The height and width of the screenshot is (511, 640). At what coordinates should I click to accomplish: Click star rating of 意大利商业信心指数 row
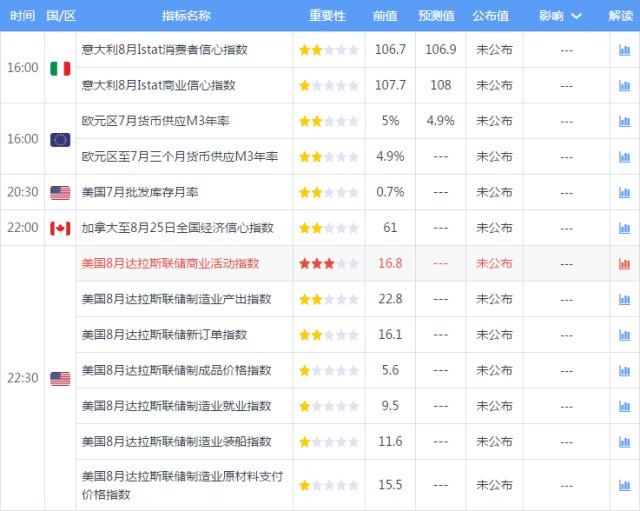(x=329, y=86)
